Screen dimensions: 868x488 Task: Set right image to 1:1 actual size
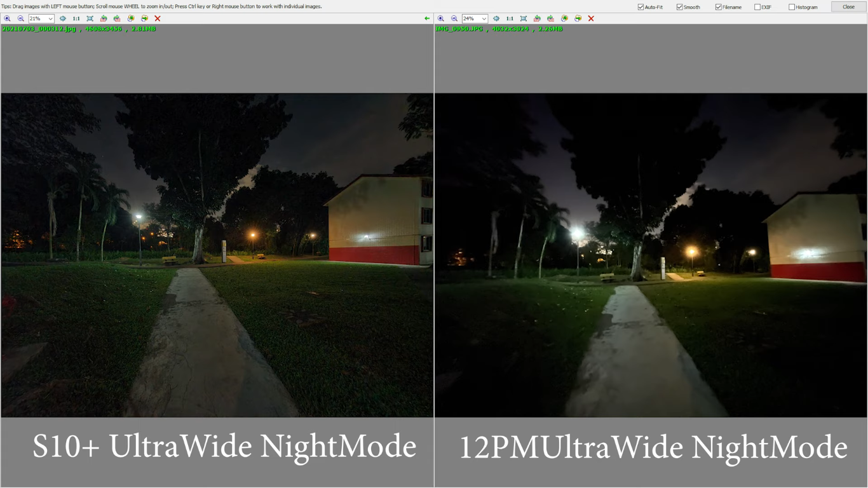(x=510, y=18)
